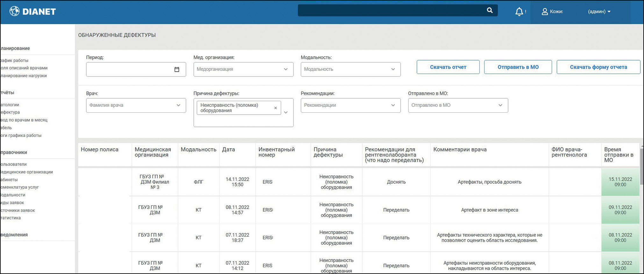Open notifications bell icon
Viewport: 644px width, 274px height.
pos(519,12)
